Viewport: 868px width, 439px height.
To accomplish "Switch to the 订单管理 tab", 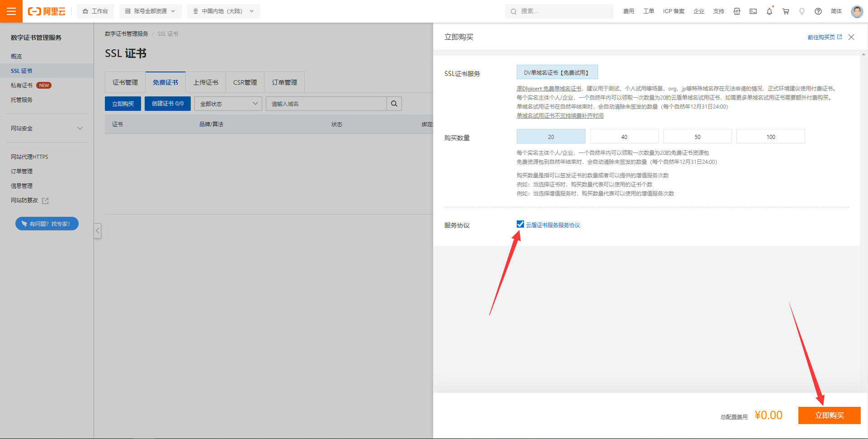I will coord(284,82).
